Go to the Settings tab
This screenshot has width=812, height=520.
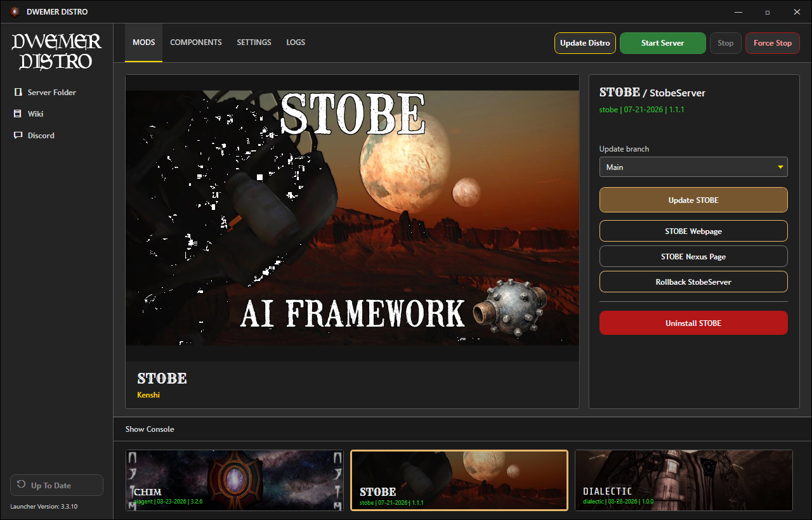click(x=254, y=42)
